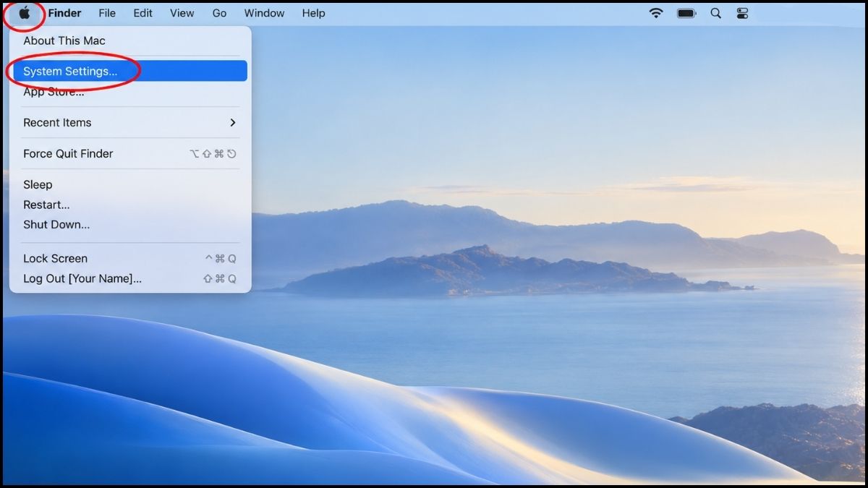Open the Edit menu
The image size is (868, 488).
[143, 13]
